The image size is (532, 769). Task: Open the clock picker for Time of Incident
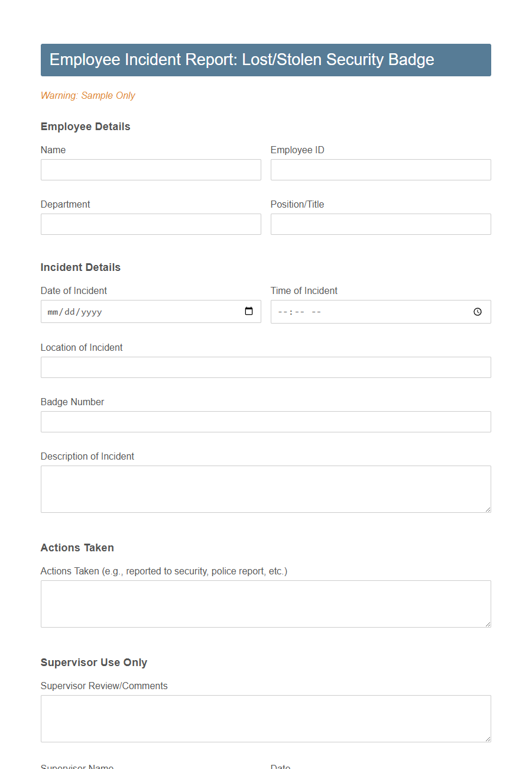click(x=477, y=311)
